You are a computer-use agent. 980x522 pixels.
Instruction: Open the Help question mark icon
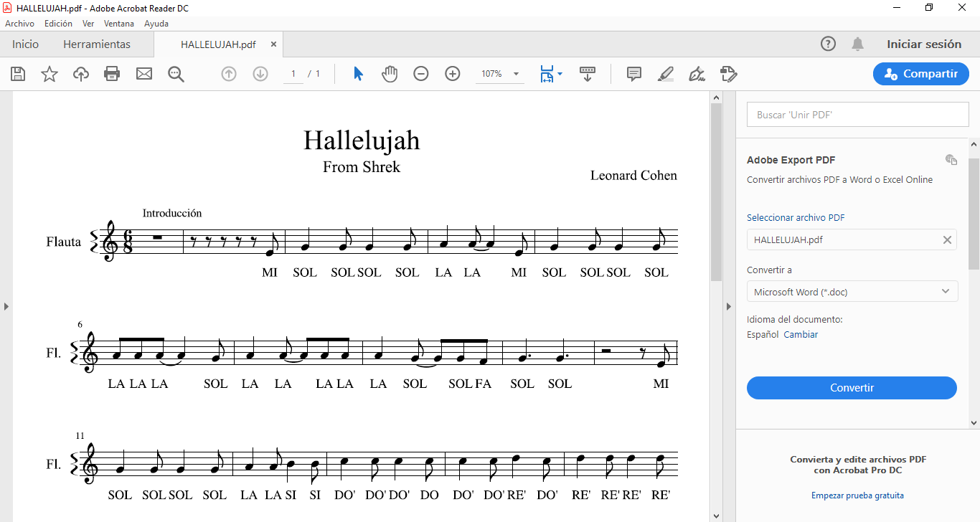point(828,44)
